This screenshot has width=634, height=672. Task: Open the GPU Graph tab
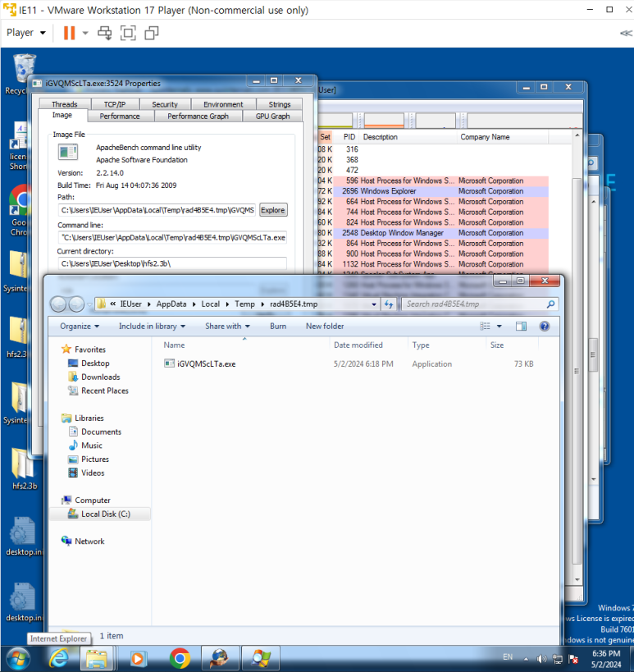[x=272, y=117]
